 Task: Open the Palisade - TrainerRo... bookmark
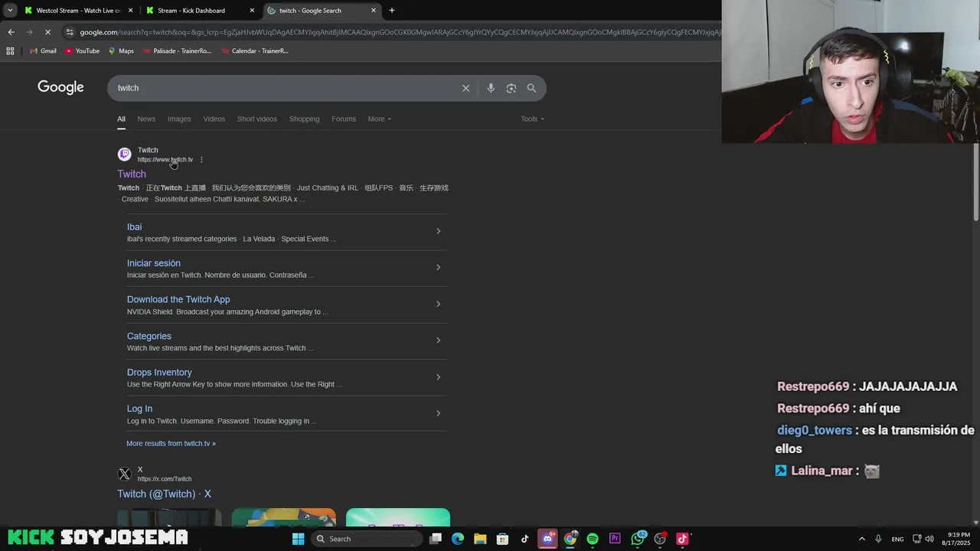(x=177, y=51)
